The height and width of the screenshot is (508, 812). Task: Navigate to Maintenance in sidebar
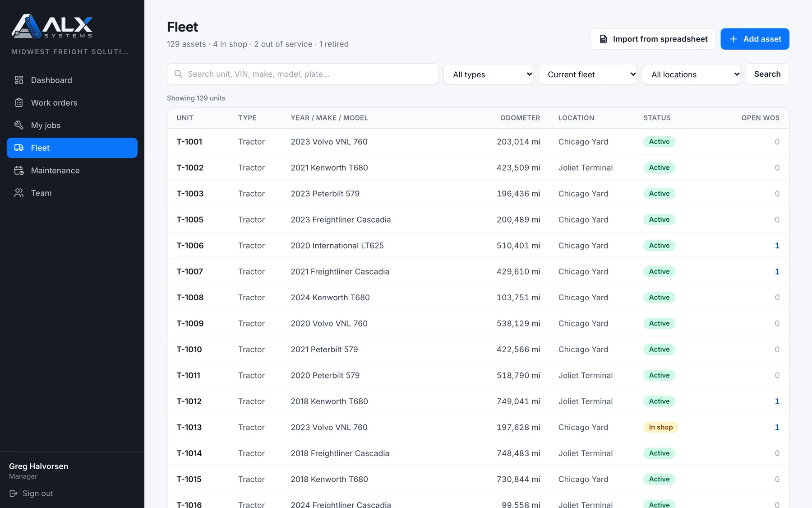coord(72,170)
